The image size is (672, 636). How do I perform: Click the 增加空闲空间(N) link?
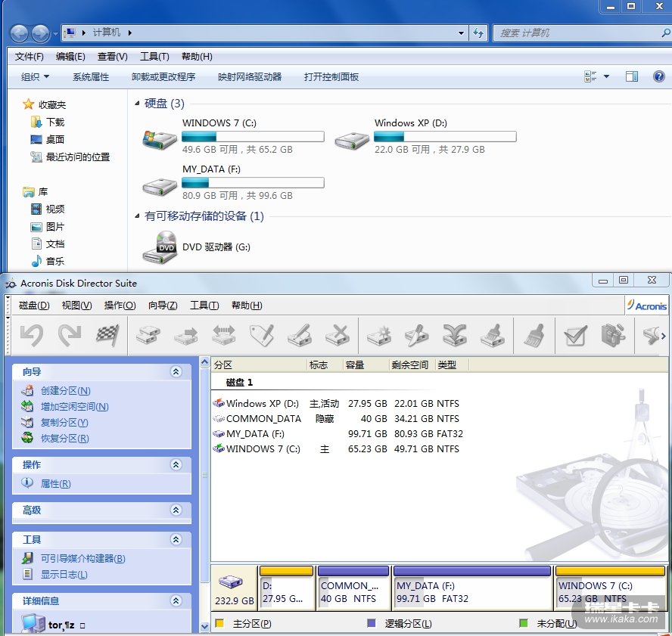click(x=75, y=406)
